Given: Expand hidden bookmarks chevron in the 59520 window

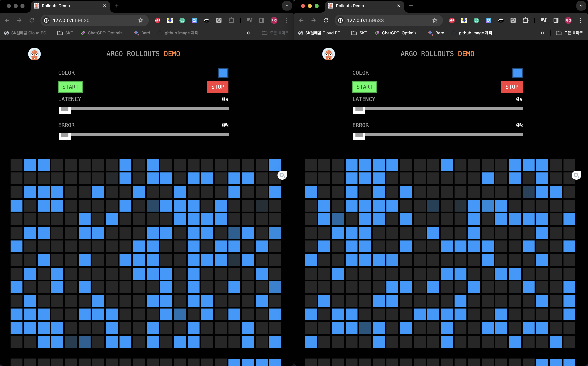Looking at the screenshot, I should [248, 33].
